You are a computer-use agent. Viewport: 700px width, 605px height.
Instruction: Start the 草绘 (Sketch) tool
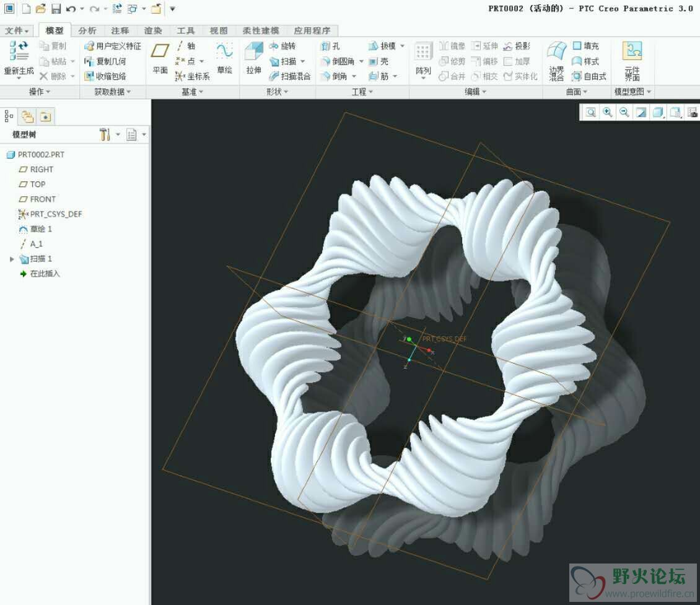pos(224,58)
